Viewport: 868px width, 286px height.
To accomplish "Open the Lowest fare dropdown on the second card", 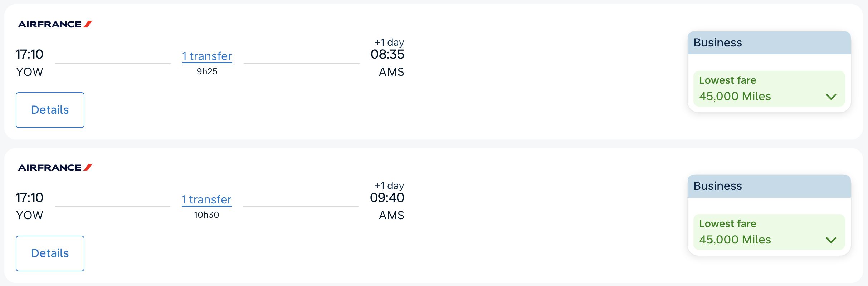I will tap(769, 232).
